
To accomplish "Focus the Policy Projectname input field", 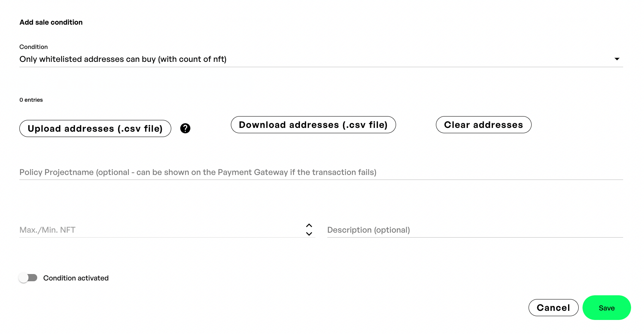I will tap(321, 172).
